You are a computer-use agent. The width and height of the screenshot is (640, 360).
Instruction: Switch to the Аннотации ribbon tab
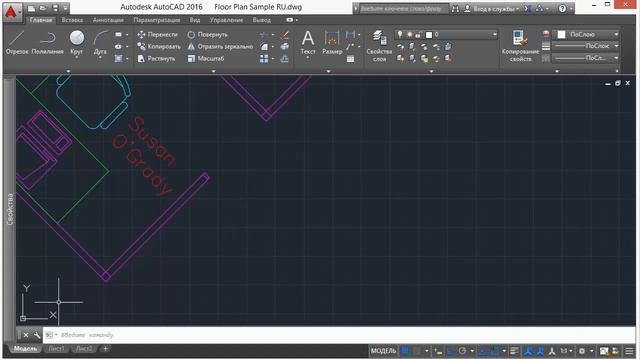coord(108,20)
